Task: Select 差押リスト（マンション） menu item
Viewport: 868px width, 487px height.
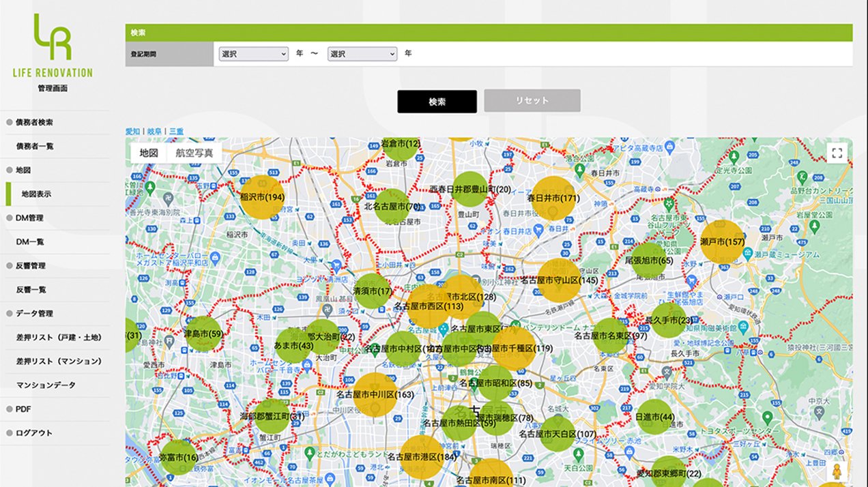Action: coord(59,361)
